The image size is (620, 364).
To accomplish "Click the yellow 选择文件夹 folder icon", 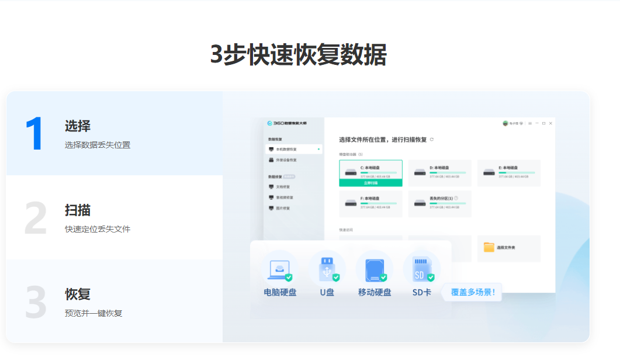I will point(489,248).
